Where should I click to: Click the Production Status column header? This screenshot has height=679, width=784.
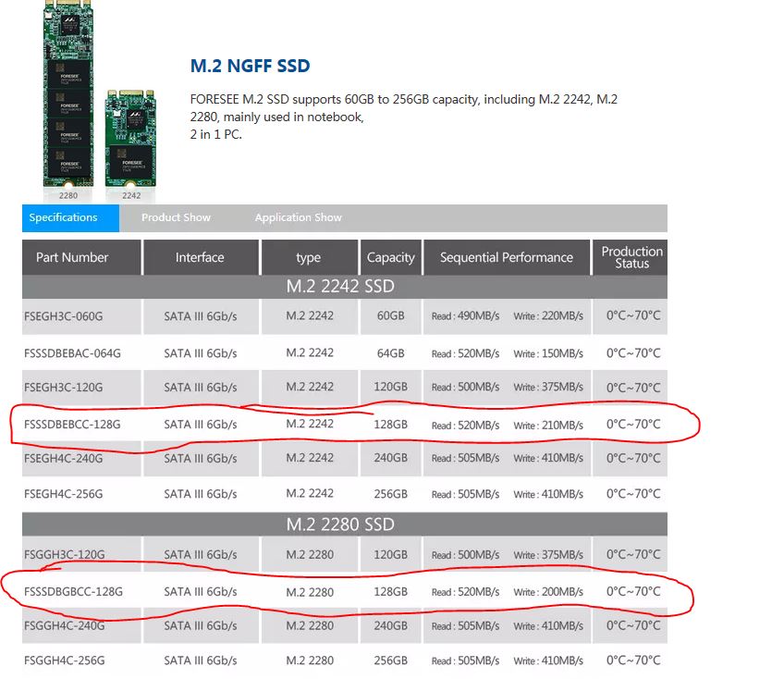click(x=631, y=257)
